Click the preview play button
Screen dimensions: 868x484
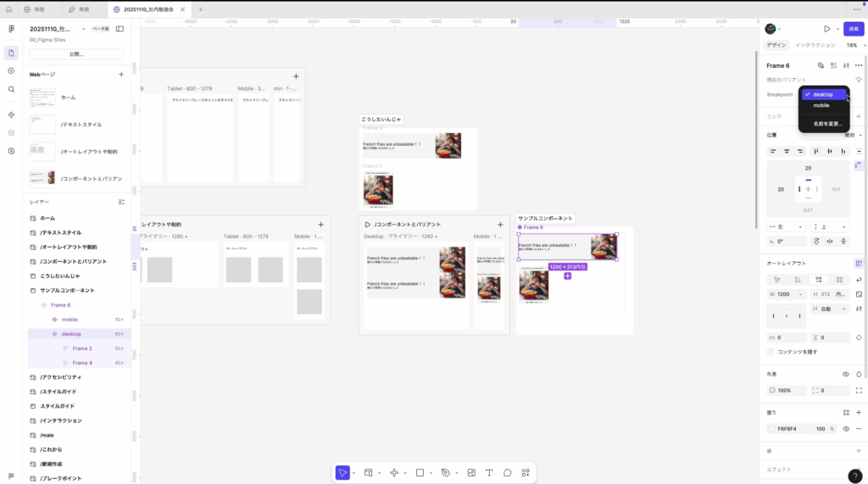click(x=826, y=29)
